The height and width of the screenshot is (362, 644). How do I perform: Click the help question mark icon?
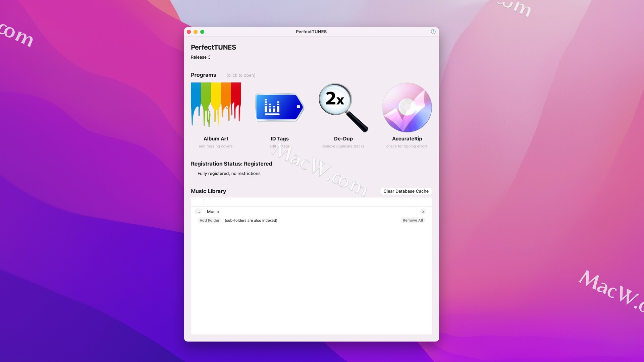click(433, 32)
